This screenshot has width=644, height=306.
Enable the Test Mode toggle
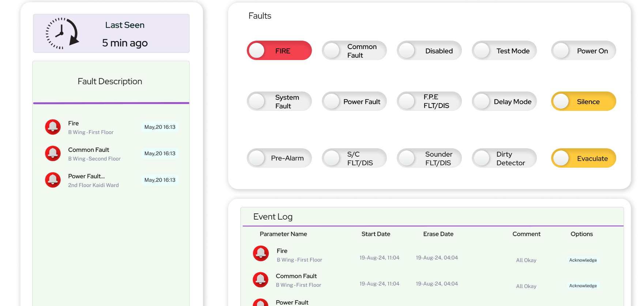tap(504, 51)
